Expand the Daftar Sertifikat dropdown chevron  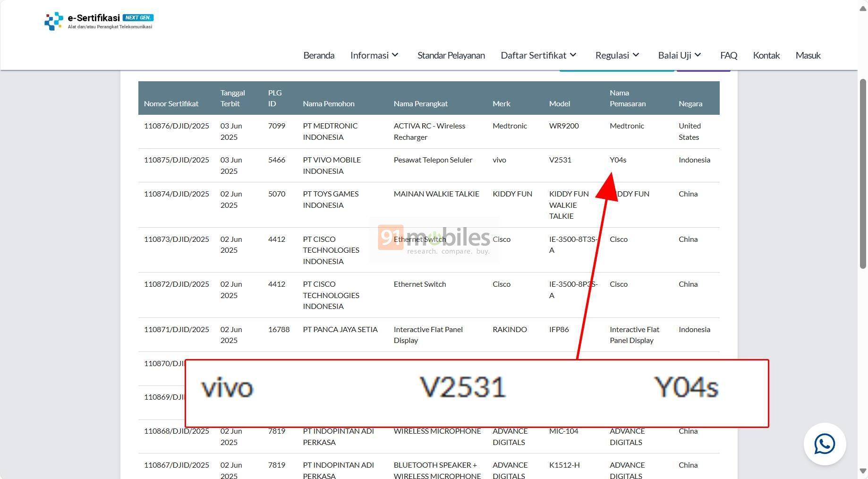[573, 55]
